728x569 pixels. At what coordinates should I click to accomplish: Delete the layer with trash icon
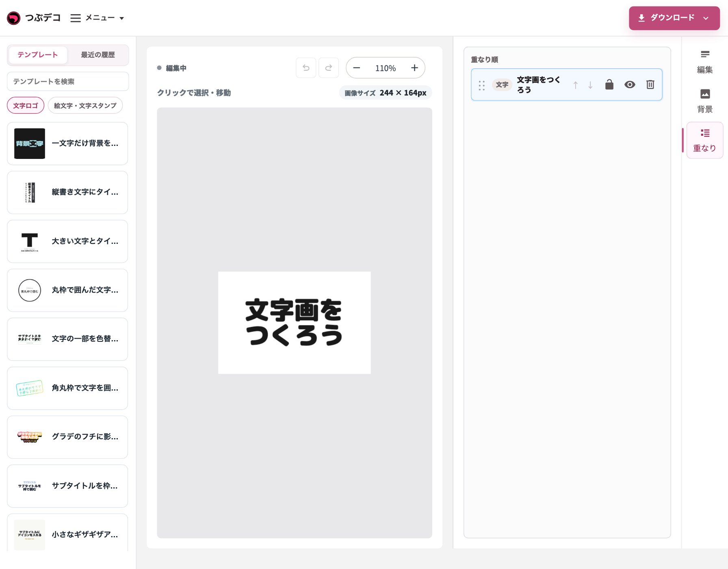[x=650, y=85]
